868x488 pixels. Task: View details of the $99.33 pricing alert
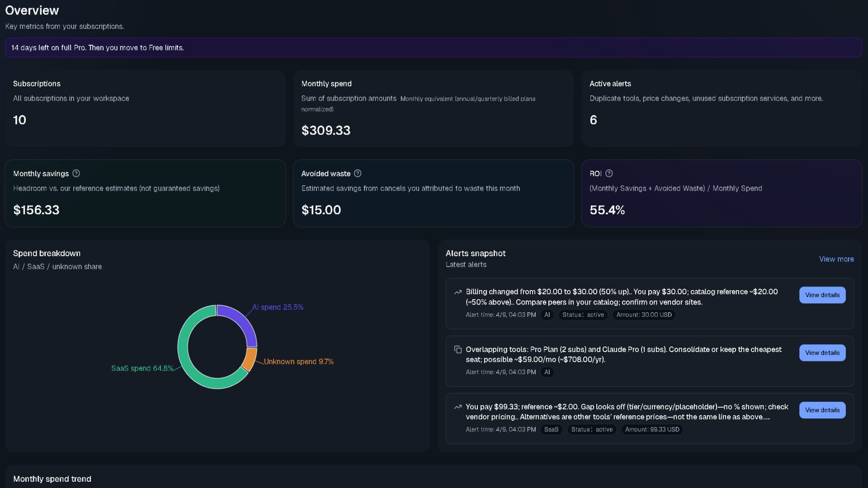(822, 410)
